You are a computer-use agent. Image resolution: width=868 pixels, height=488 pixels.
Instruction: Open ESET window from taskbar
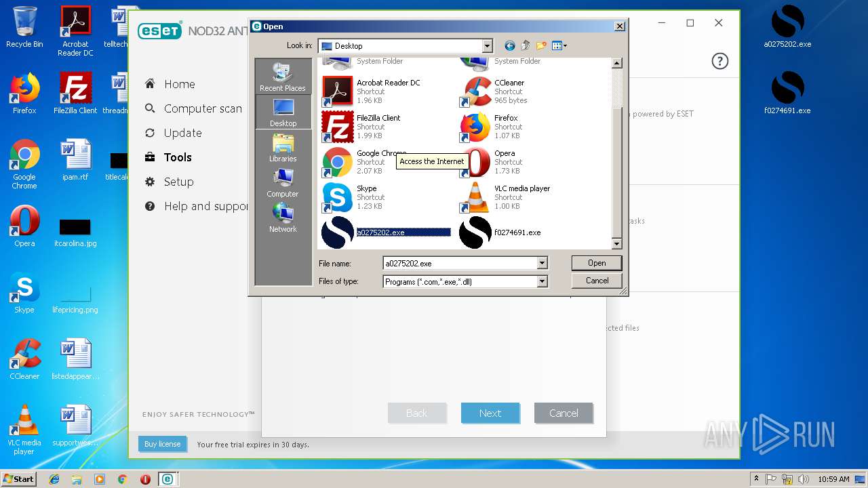click(167, 479)
